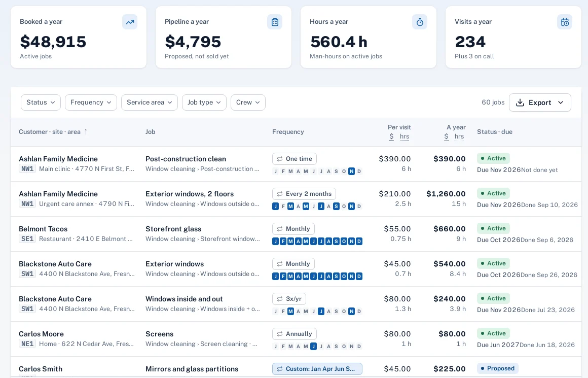Click Done Sep 26, 2026 text
This screenshot has width=588, height=378.
coord(548,275)
